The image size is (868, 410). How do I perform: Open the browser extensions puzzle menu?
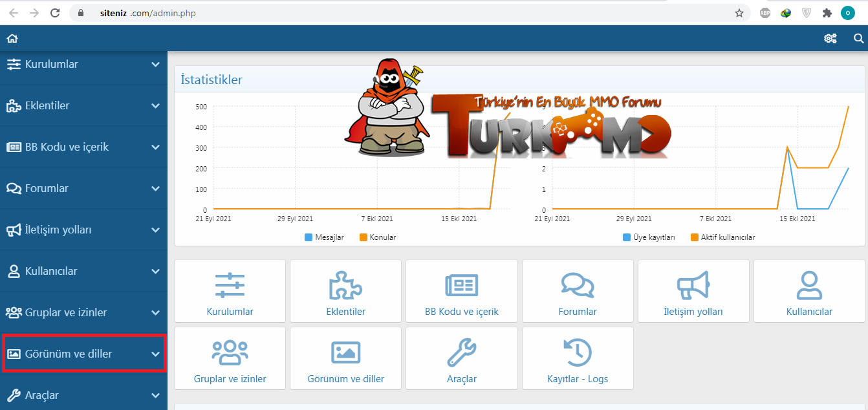coord(827,13)
